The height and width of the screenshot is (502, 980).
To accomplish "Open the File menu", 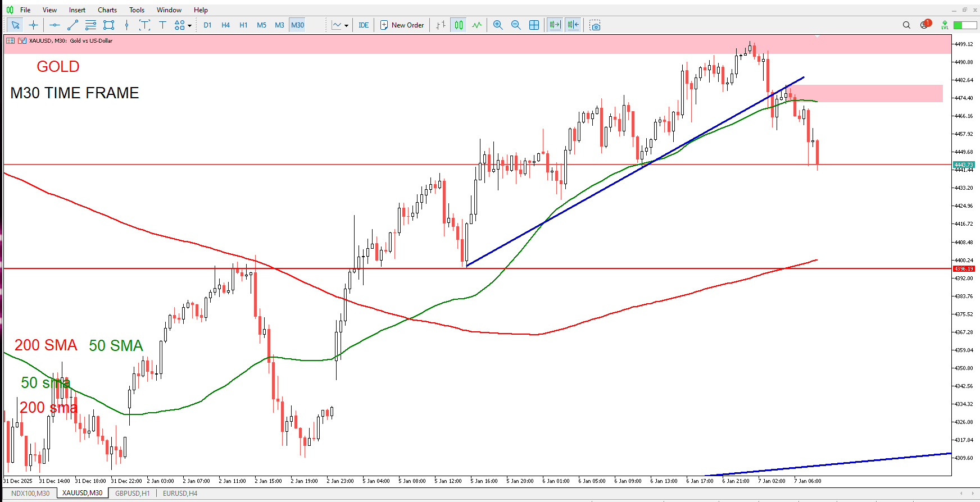I will pyautogui.click(x=25, y=10).
